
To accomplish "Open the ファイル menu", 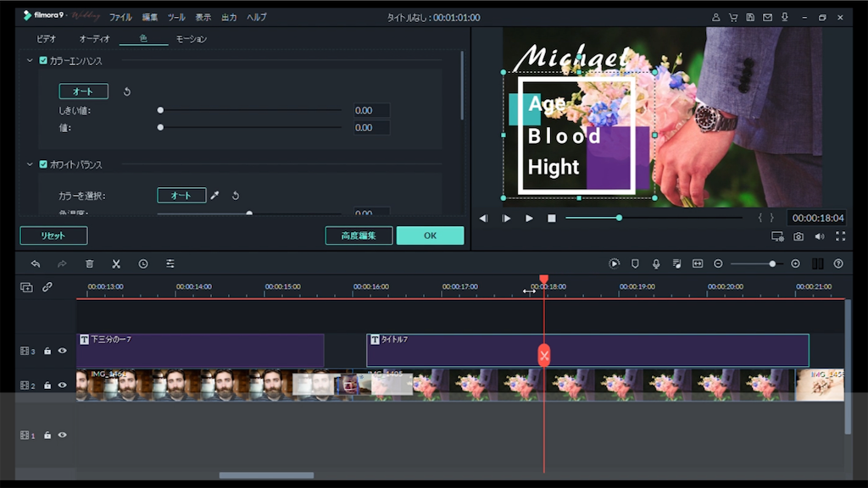I will [x=120, y=17].
